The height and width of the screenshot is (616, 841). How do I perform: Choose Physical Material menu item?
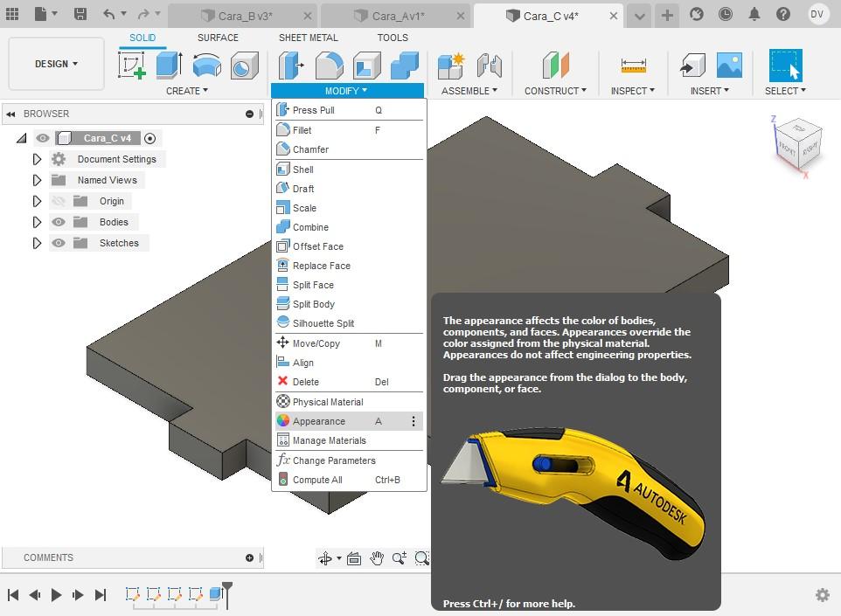349,402
